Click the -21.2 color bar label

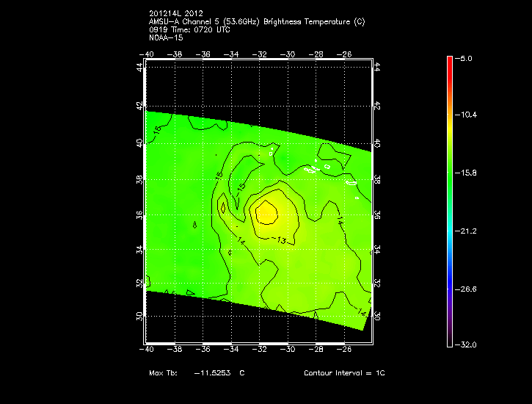pos(467,231)
